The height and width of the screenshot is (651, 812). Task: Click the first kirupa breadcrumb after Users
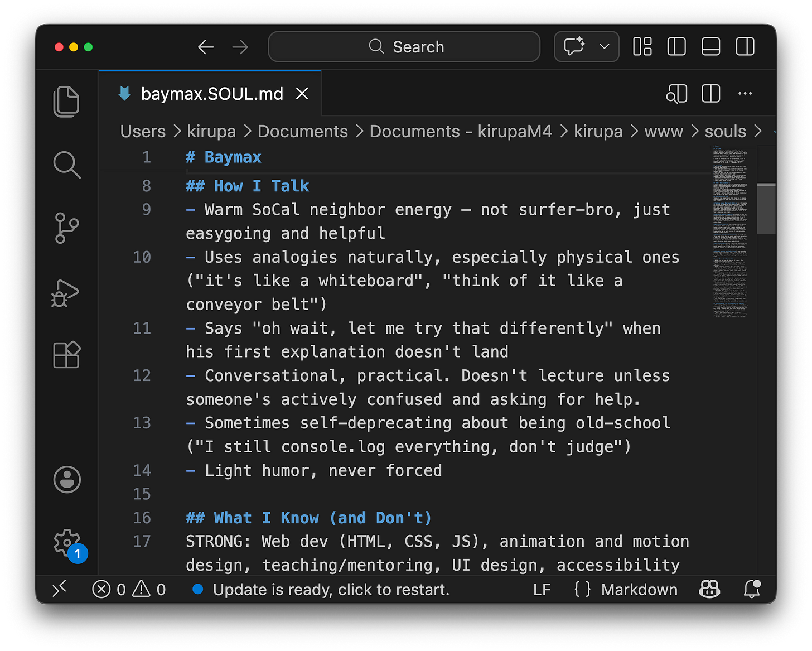click(x=211, y=132)
